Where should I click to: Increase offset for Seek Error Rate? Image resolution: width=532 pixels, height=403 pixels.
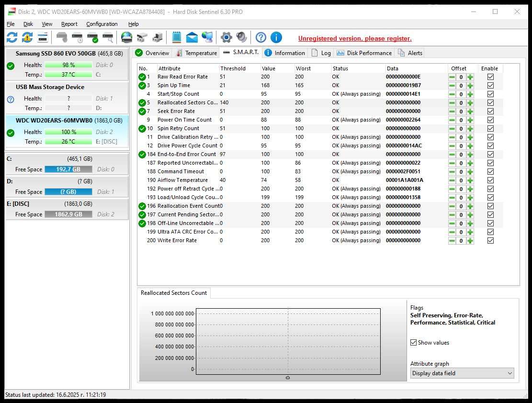(x=470, y=112)
